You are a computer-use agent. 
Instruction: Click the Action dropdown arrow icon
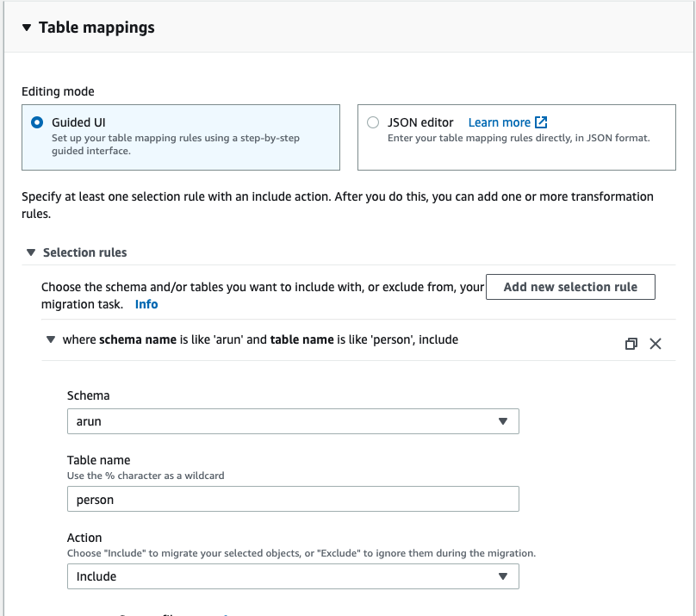click(503, 576)
